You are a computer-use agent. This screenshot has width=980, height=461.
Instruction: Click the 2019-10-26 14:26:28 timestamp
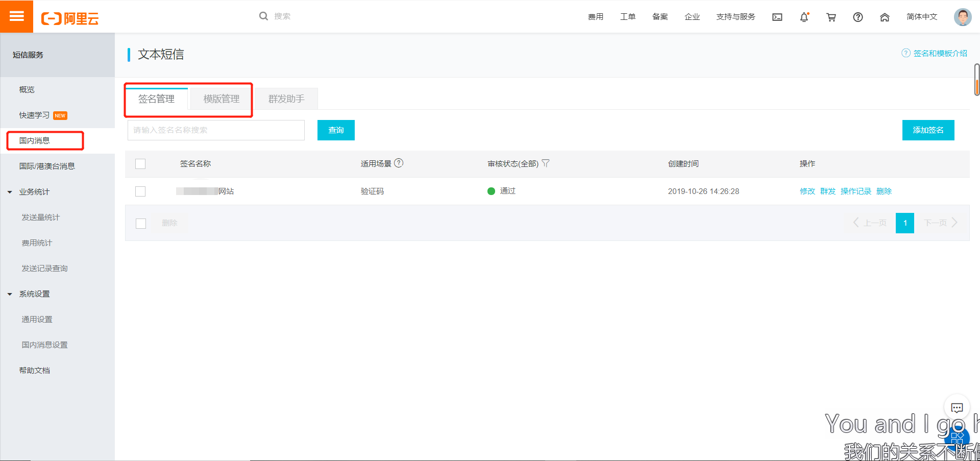(703, 191)
